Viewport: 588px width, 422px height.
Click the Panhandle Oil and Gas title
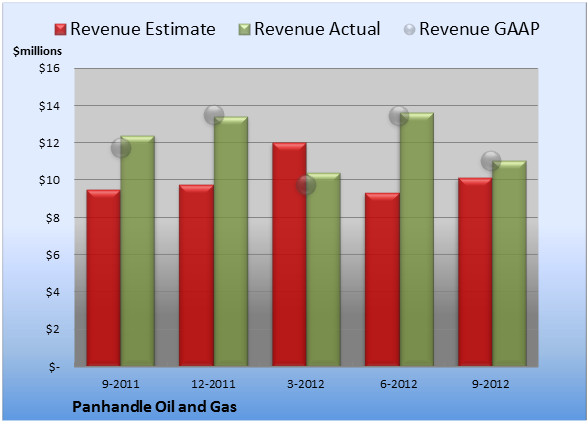(154, 407)
